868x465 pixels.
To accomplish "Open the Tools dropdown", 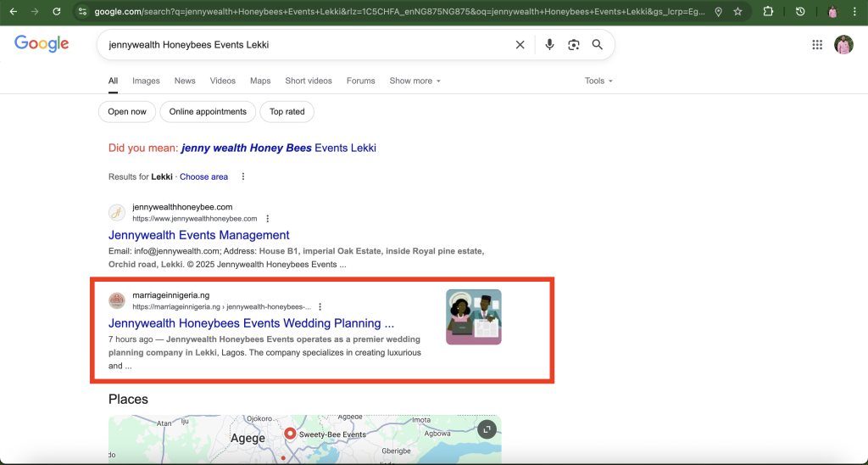I will 598,81.
